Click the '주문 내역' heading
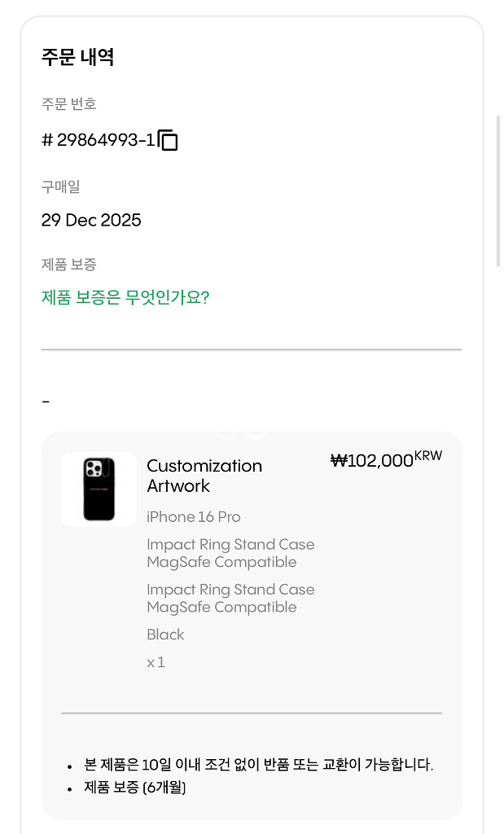Viewport: 504px width, 834px height. click(x=77, y=57)
